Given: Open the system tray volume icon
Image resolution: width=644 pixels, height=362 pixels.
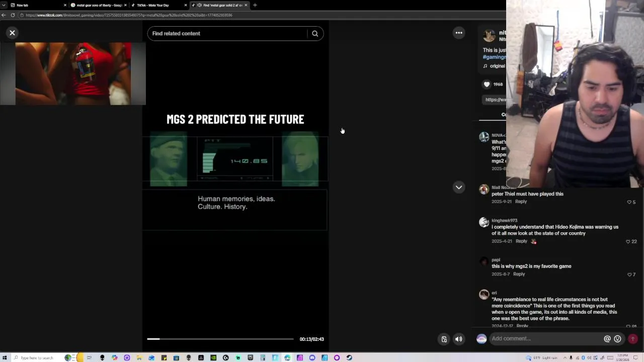Looking at the screenshot, I should coord(589,358).
